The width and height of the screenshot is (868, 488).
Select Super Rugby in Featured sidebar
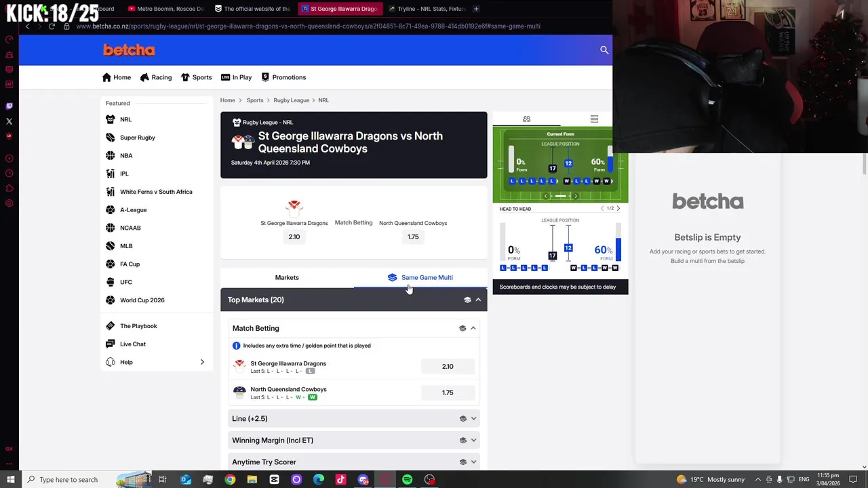[138, 138]
